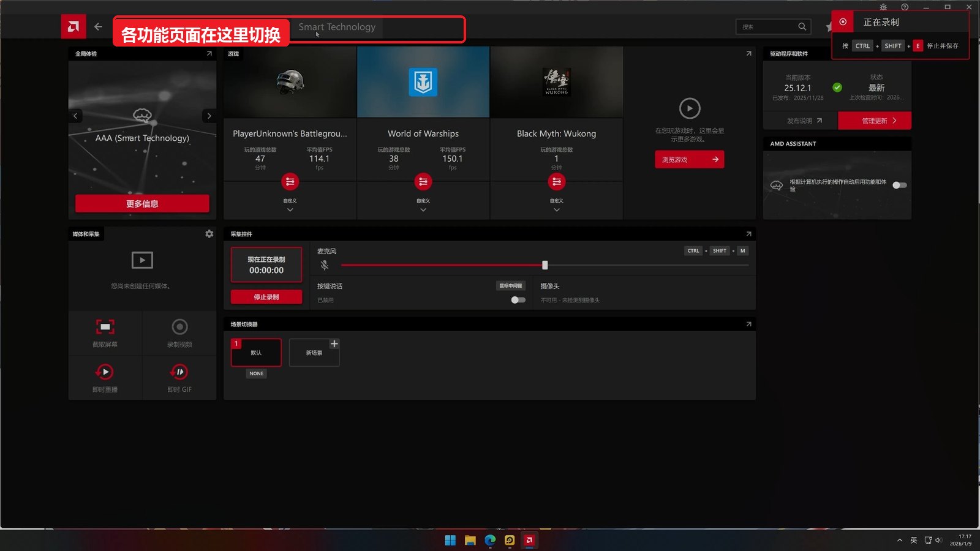Expand the capture controls panel arrow
The width and height of the screenshot is (980, 551).
(x=748, y=234)
